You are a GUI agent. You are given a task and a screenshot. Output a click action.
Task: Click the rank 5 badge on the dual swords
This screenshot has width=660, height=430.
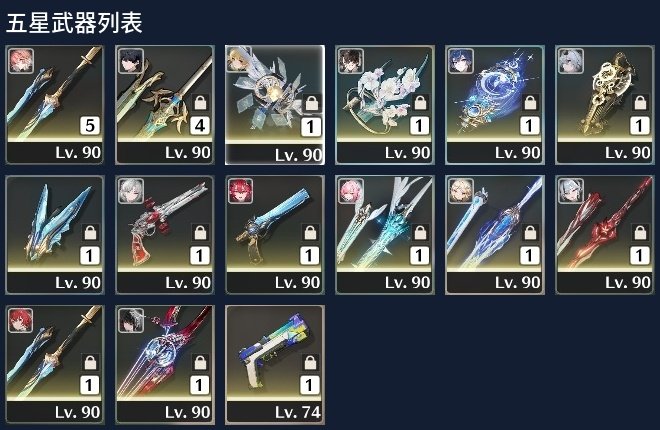coord(90,126)
